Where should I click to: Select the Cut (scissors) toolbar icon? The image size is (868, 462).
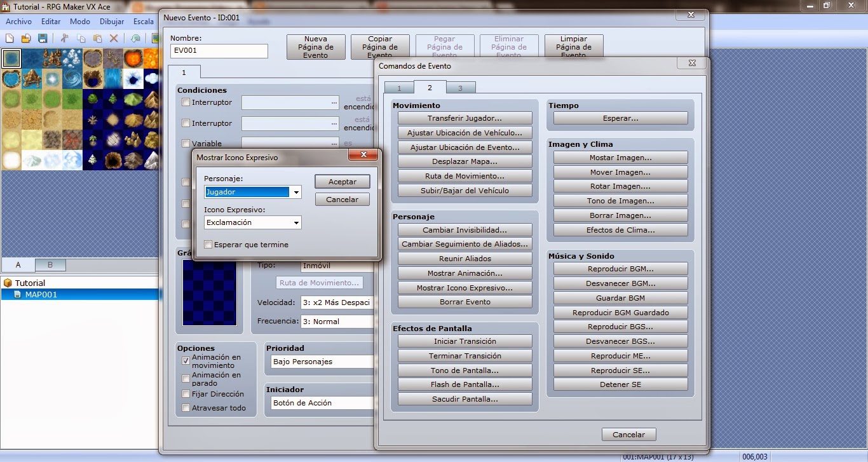64,38
